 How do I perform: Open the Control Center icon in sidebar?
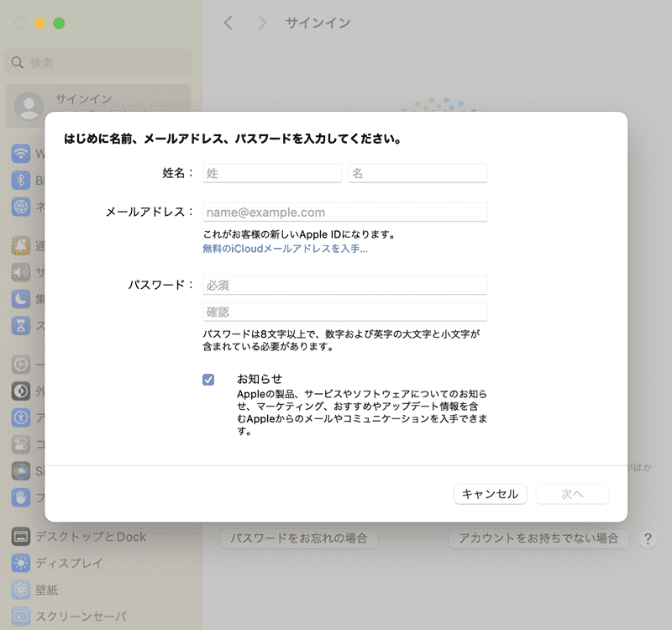coord(20,444)
